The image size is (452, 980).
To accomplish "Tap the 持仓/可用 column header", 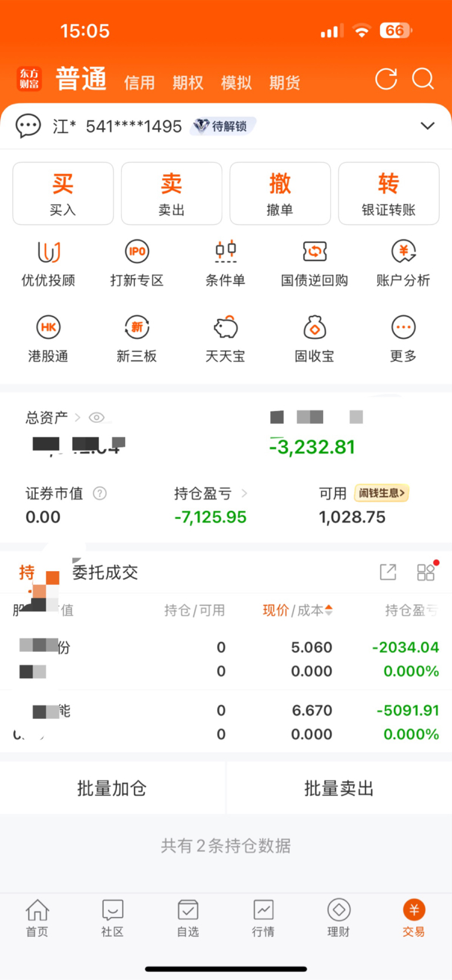I will (x=194, y=611).
